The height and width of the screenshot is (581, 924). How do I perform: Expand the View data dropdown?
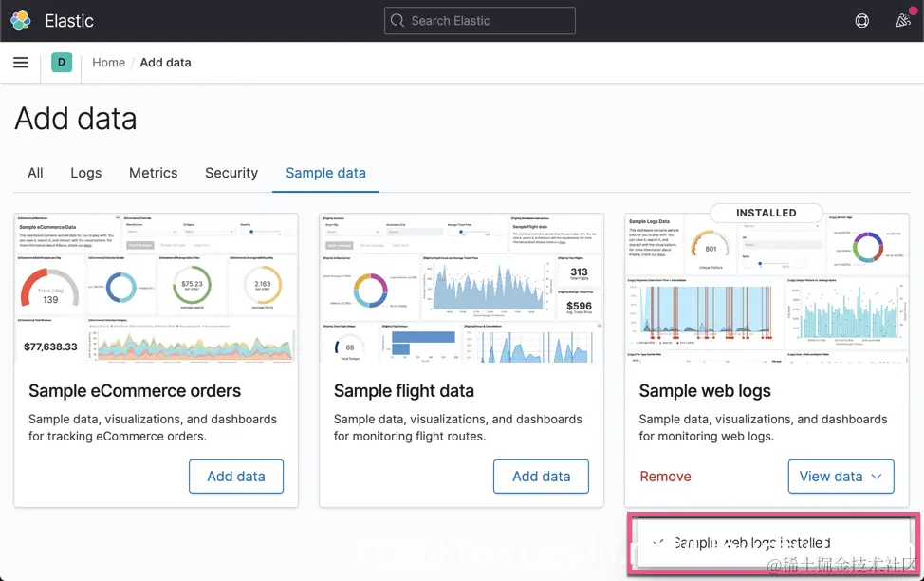pyautogui.click(x=841, y=477)
